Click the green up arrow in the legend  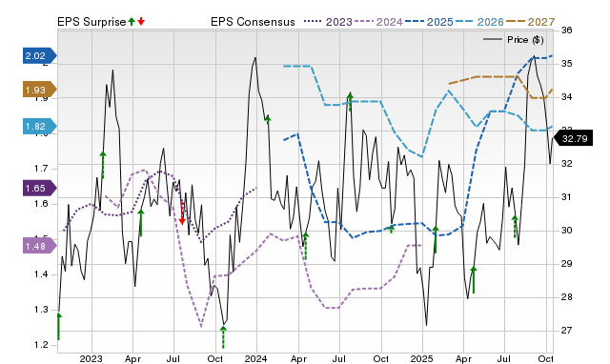coord(132,21)
